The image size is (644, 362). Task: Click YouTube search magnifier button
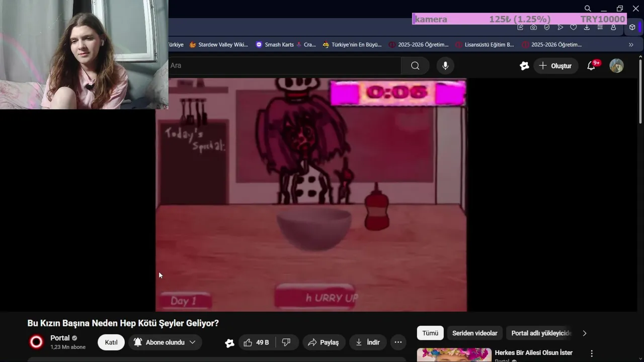coord(415,65)
